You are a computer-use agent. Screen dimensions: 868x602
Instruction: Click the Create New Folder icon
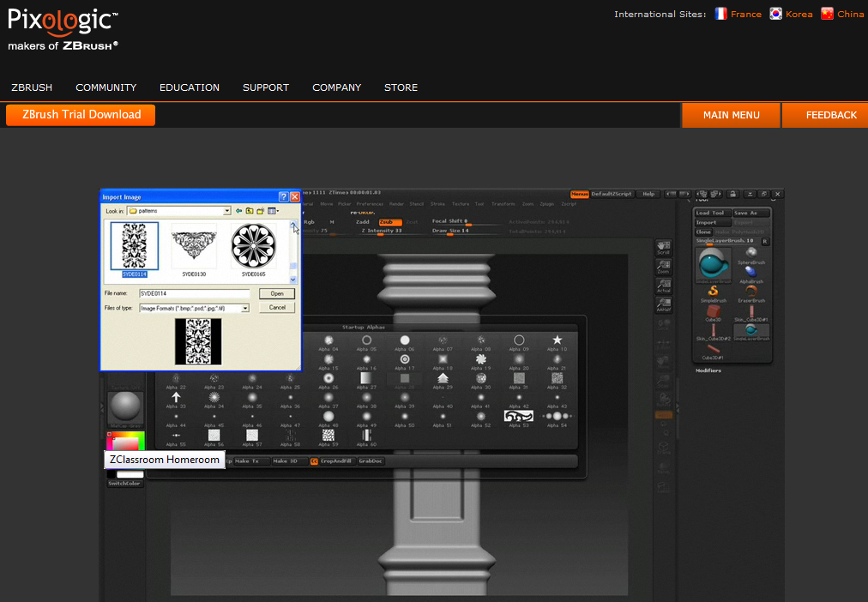click(x=260, y=211)
